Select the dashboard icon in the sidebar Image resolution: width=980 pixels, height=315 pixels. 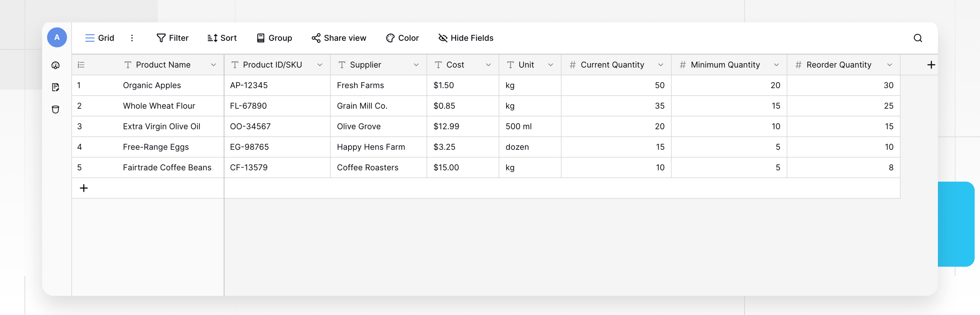point(56,65)
